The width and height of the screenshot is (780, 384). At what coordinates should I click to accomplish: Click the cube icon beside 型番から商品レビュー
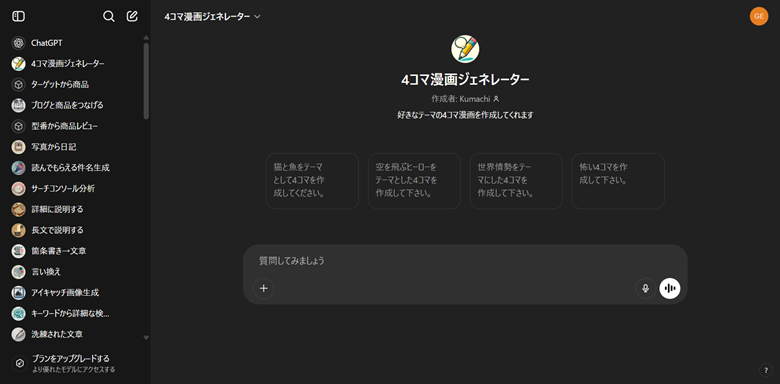(18, 126)
